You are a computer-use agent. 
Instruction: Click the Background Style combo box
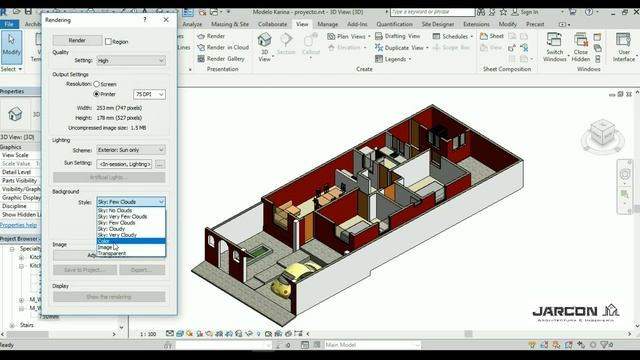click(x=131, y=202)
